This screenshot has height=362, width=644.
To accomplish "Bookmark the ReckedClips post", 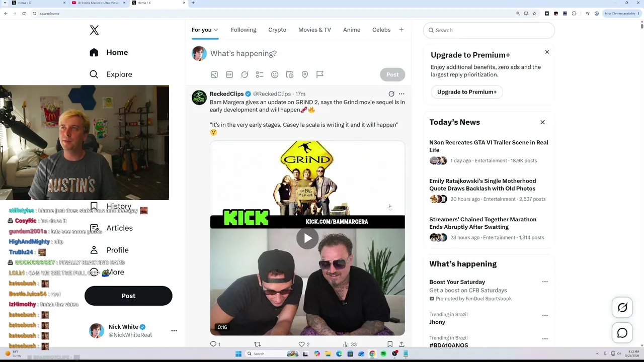I will 390,344.
